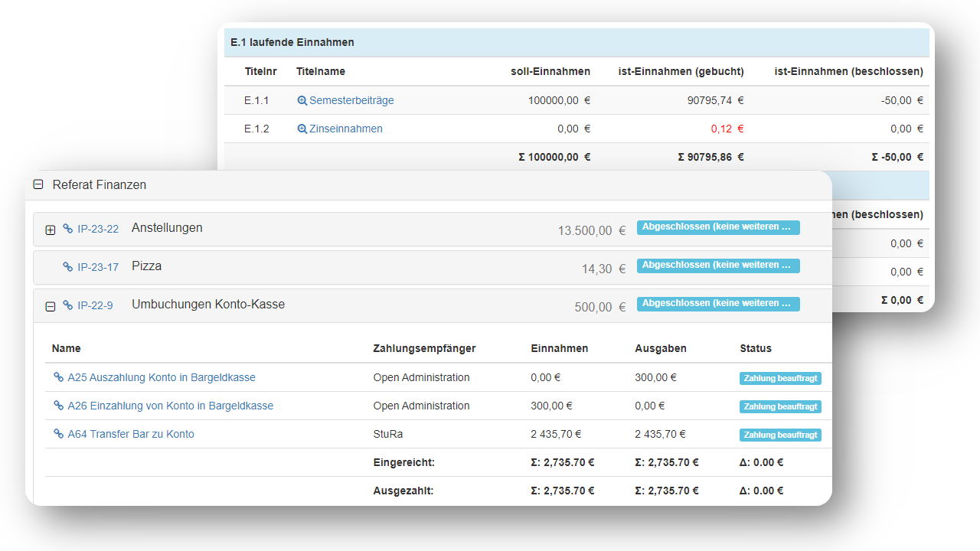
Task: Click the magnifier icon next to Semesterbeiträge
Action: coord(302,100)
